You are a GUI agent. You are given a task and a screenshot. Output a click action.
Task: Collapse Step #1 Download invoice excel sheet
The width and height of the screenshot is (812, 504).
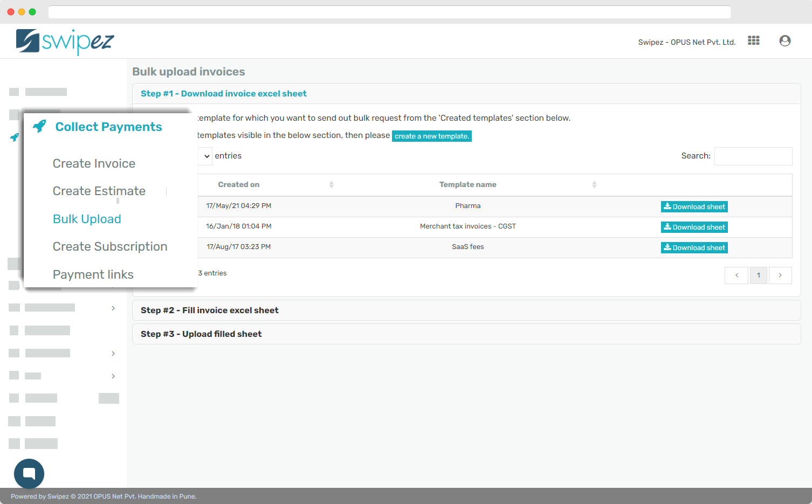point(223,94)
